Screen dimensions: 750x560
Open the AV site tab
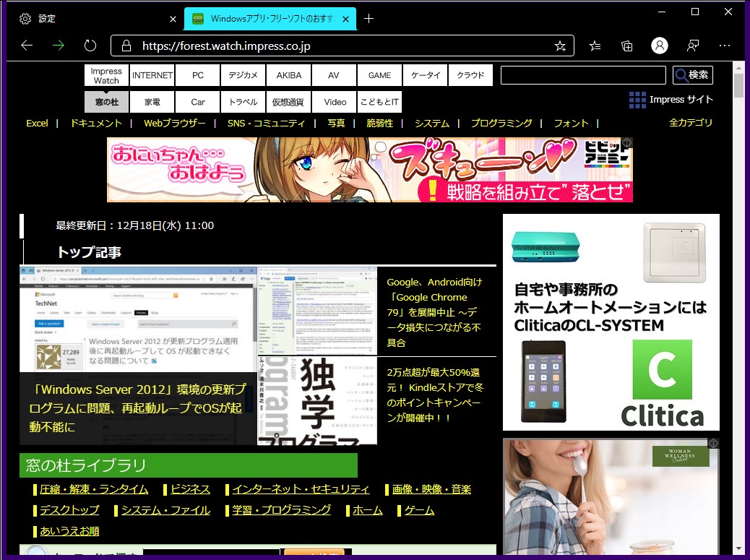334,76
